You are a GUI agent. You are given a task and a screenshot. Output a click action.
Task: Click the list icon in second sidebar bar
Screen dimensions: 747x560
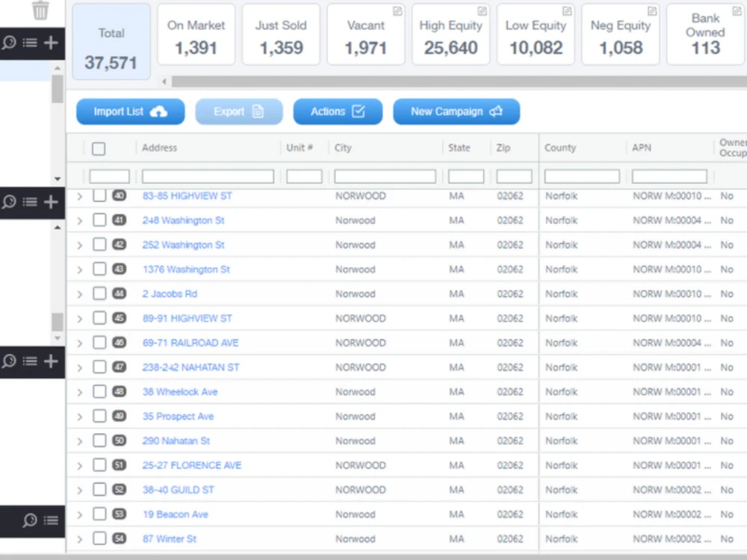coord(30,202)
